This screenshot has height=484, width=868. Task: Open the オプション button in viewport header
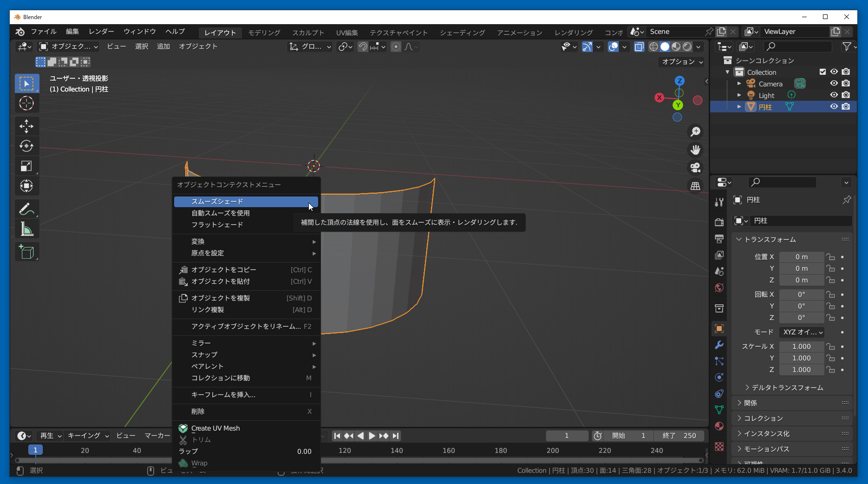click(x=682, y=62)
